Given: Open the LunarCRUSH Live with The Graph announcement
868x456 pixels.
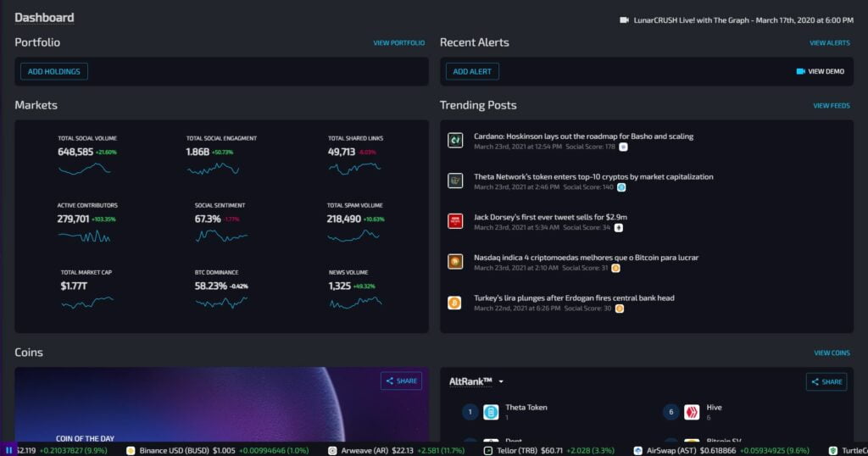Looking at the screenshot, I should (743, 20).
